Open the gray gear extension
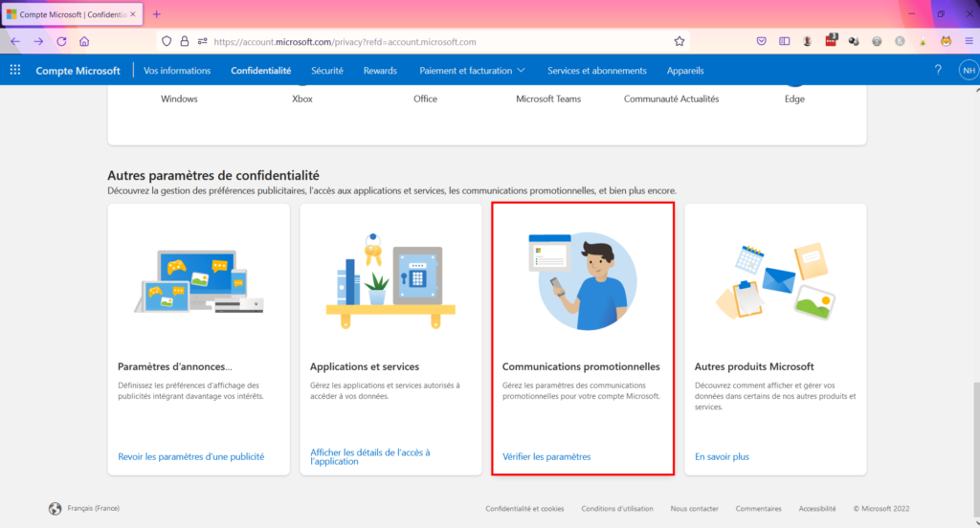The image size is (980, 528). 877,41
